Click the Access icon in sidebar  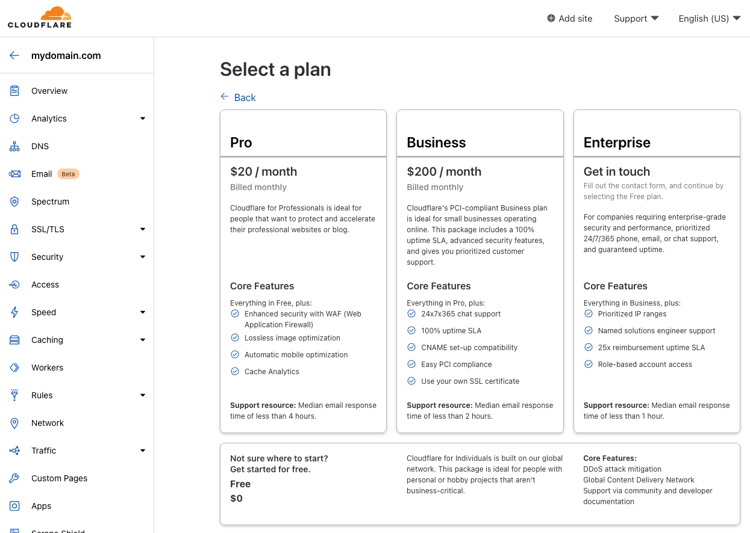tap(14, 285)
